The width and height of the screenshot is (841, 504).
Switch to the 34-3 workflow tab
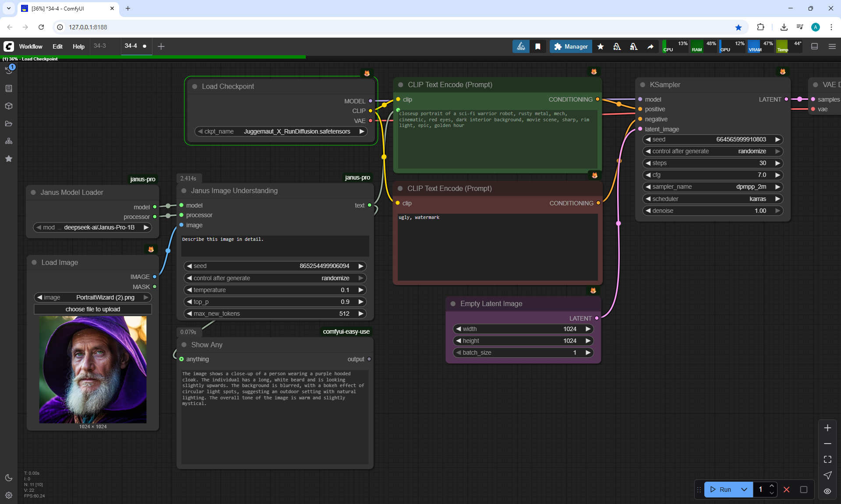point(100,46)
